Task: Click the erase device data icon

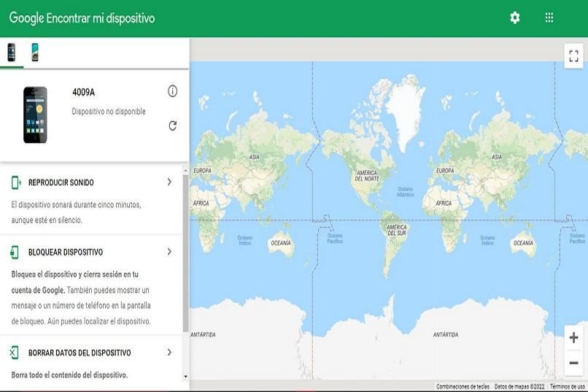Action: [x=15, y=353]
